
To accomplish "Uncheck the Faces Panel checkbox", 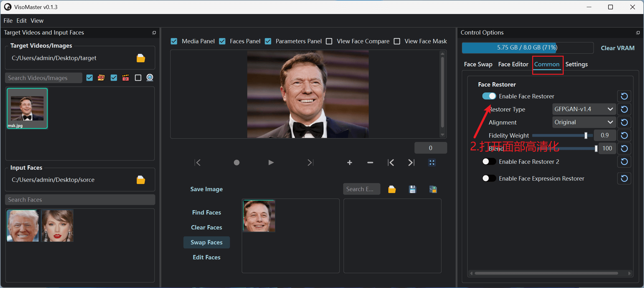I will (222, 41).
